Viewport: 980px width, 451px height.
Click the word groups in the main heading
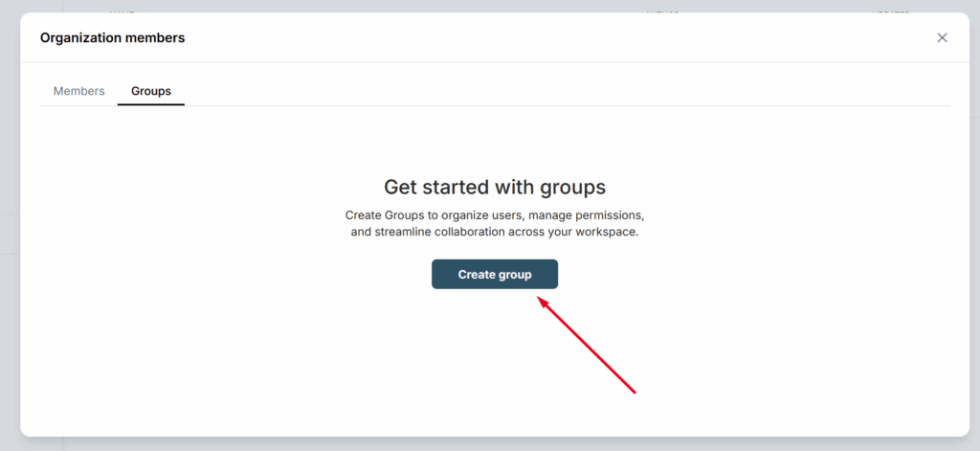(x=575, y=188)
